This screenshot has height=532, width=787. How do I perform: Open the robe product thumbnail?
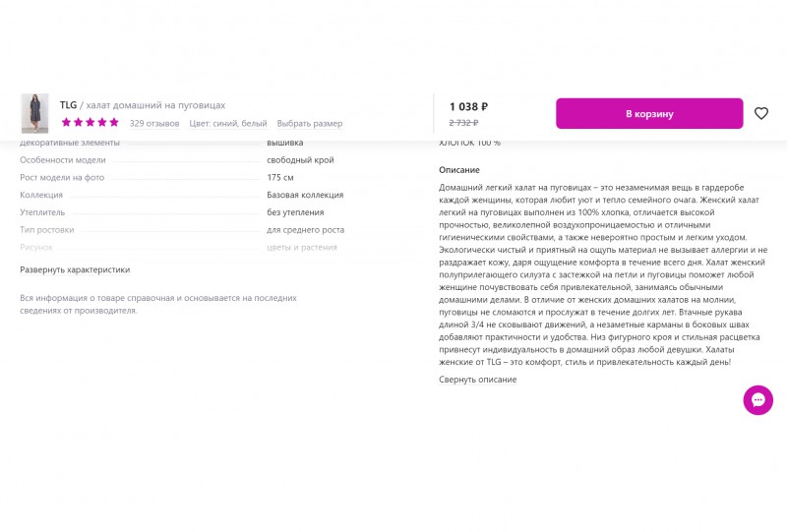[x=34, y=113]
